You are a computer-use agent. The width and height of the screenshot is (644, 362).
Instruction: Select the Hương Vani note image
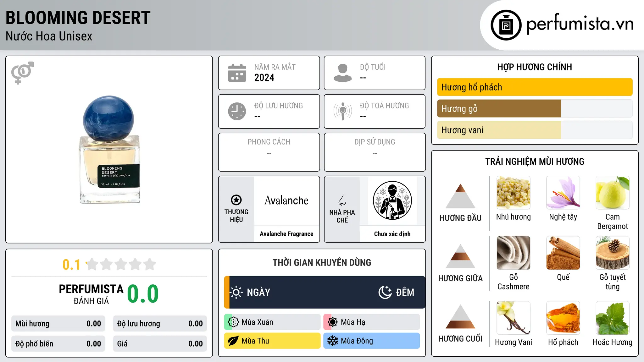514,318
